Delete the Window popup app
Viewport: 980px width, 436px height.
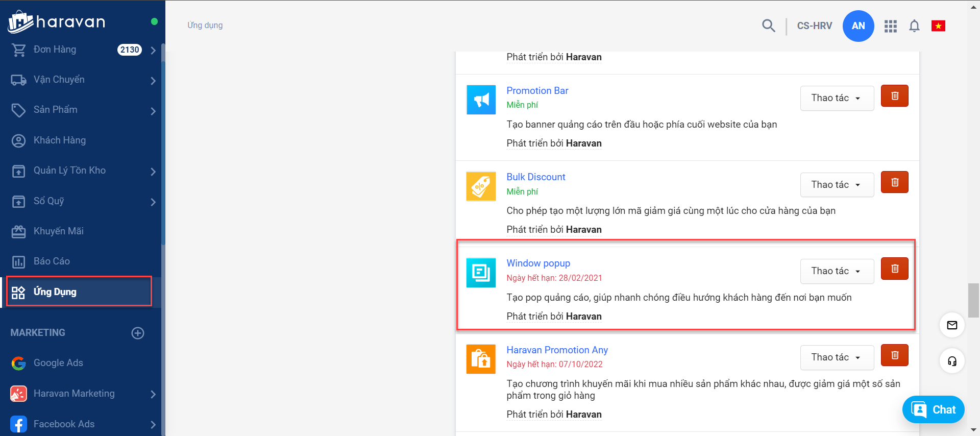pos(895,269)
